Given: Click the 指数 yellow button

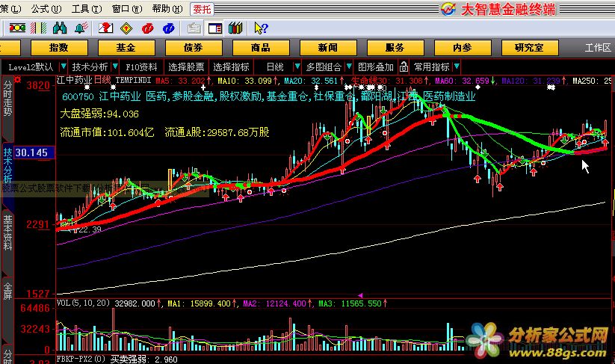Looking at the screenshot, I should pyautogui.click(x=59, y=48).
